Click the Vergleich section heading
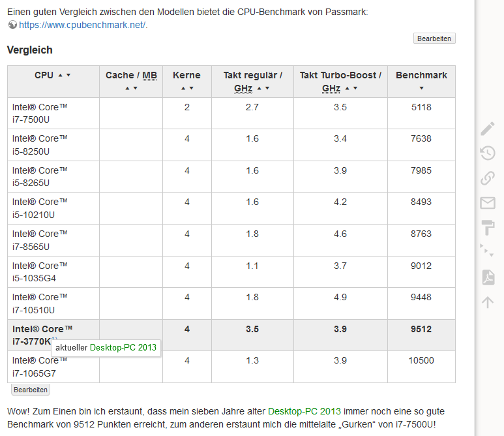This screenshot has height=436, width=504. click(30, 50)
